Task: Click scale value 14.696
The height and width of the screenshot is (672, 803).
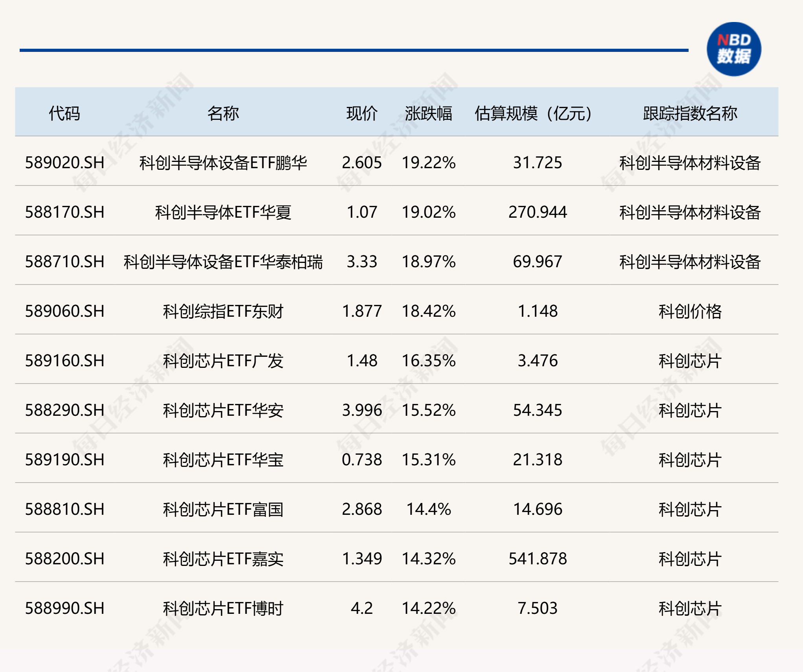Action: pos(538,509)
